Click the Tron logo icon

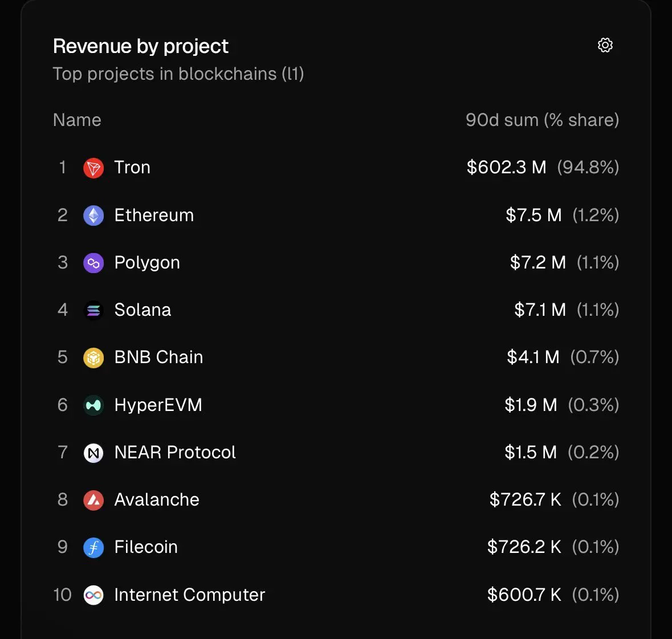click(x=93, y=168)
